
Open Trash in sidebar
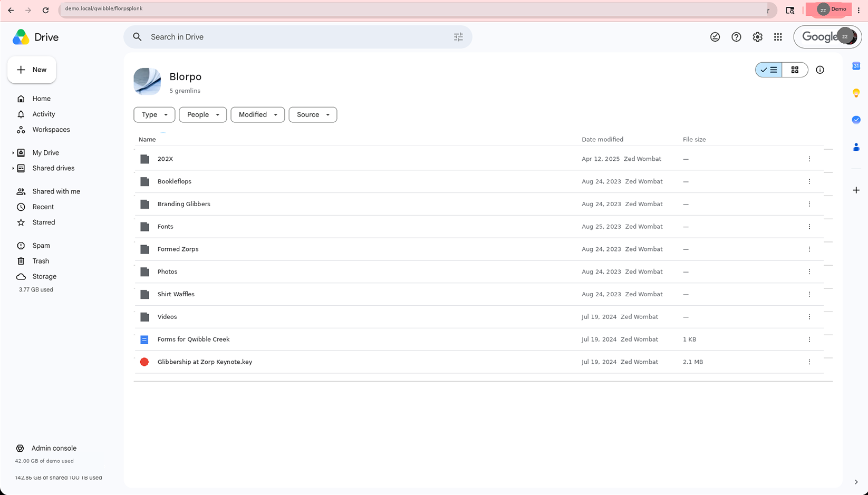point(41,261)
